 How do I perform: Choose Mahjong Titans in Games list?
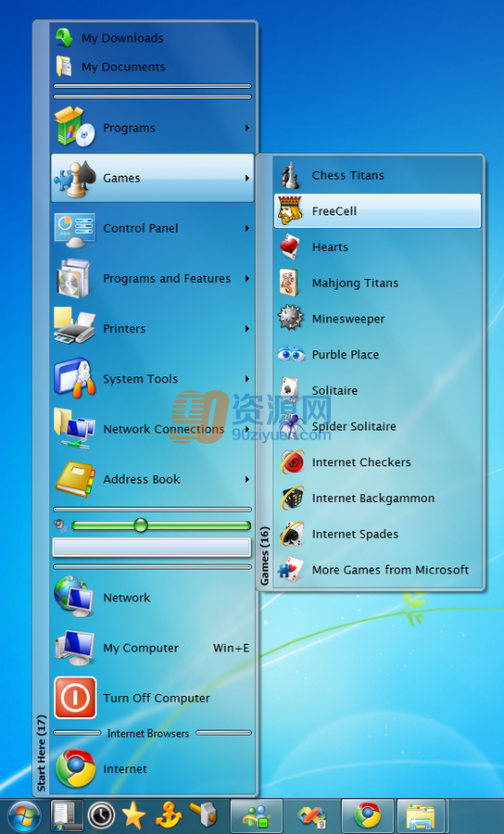coord(377,283)
